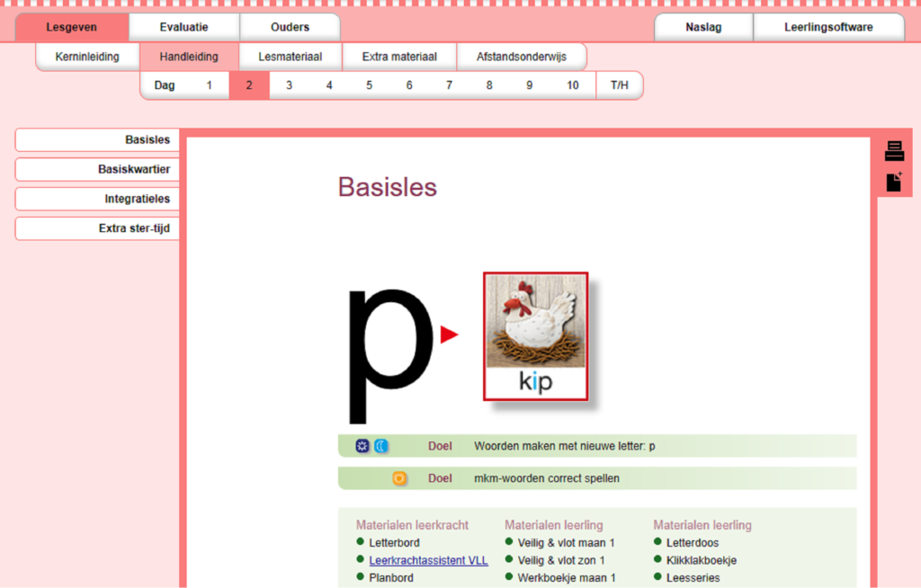The image size is (921, 588).
Task: Choose the T/H day option
Action: (x=620, y=85)
